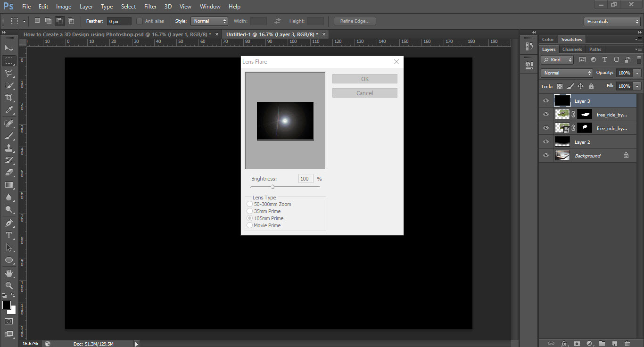Hide Layer 2 with its eye icon
This screenshot has height=347, width=644.
coord(546,141)
